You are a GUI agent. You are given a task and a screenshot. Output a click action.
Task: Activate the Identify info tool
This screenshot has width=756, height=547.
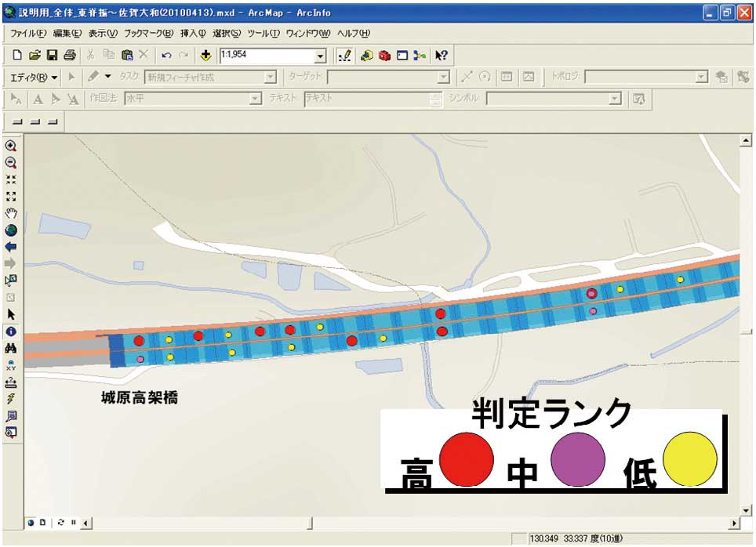click(11, 331)
